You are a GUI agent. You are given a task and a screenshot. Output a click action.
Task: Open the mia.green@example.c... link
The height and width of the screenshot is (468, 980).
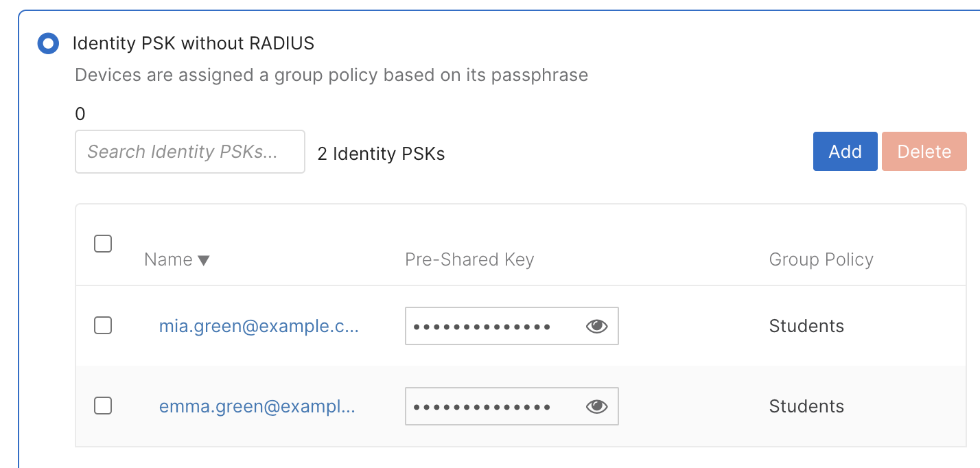pos(259,326)
